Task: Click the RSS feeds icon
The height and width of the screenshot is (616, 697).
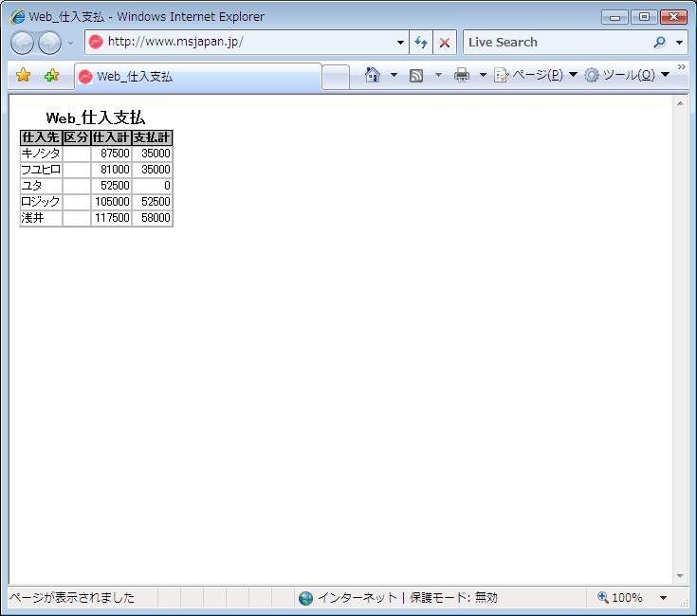Action: (x=416, y=76)
